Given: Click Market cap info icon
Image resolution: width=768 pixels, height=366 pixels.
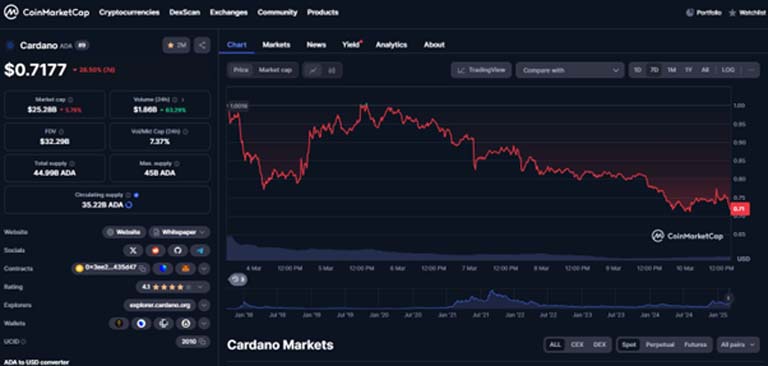Looking at the screenshot, I should tap(71, 99).
